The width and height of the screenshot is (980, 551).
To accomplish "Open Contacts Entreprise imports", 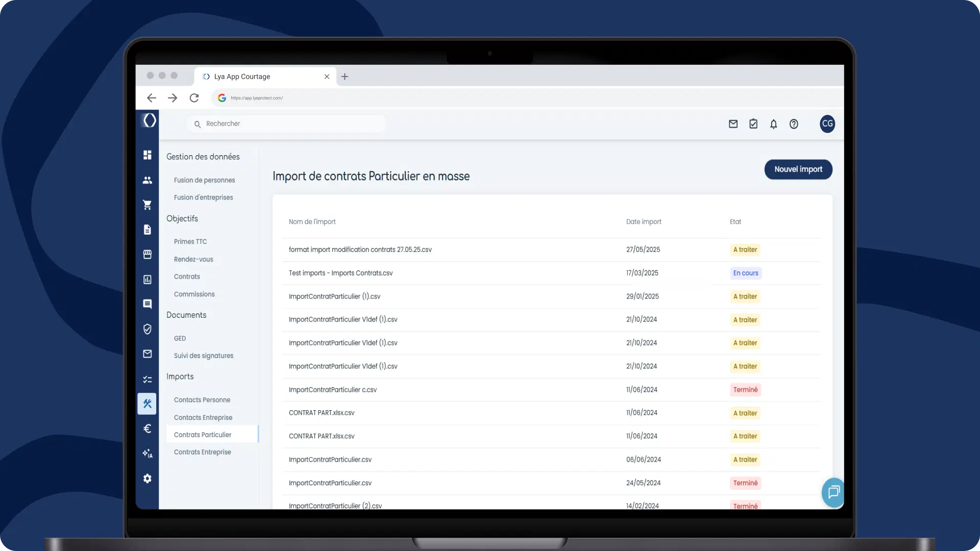I will coord(203,417).
